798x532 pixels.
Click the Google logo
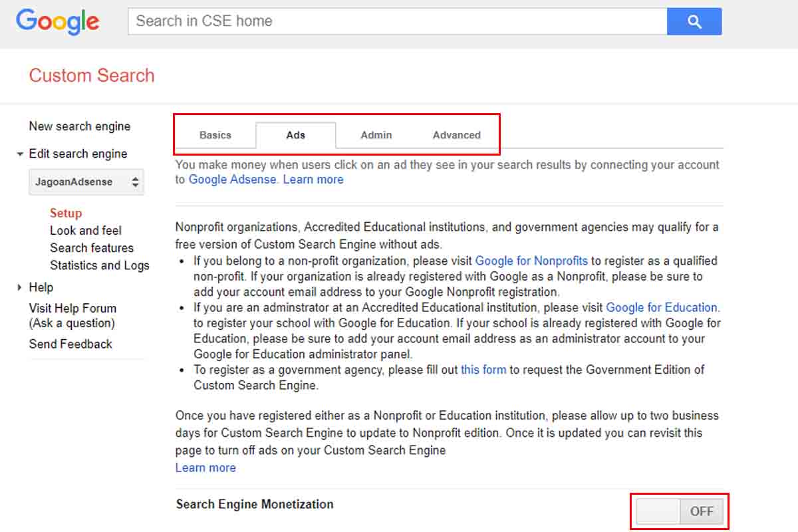click(x=57, y=21)
